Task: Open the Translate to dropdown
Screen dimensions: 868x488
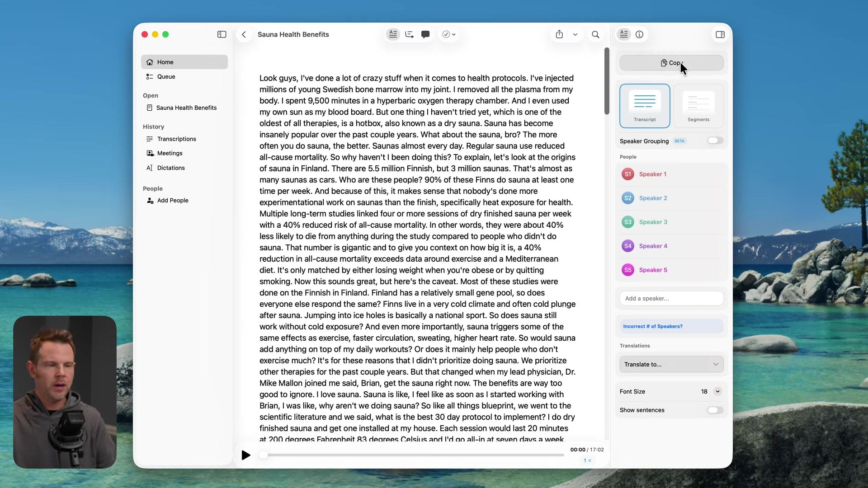Action: pyautogui.click(x=671, y=364)
